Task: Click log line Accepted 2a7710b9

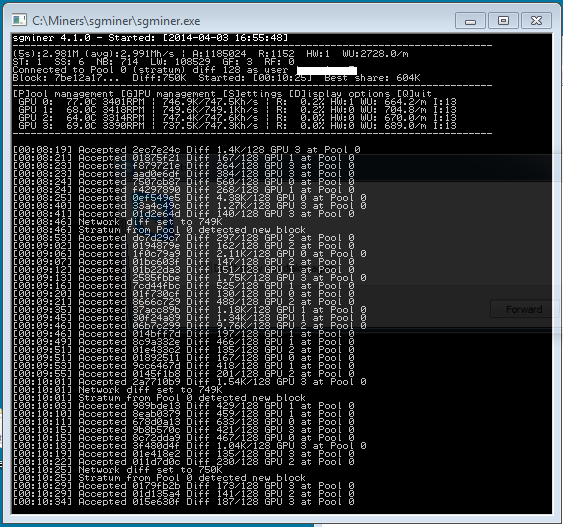Action: pyautogui.click(x=189, y=382)
